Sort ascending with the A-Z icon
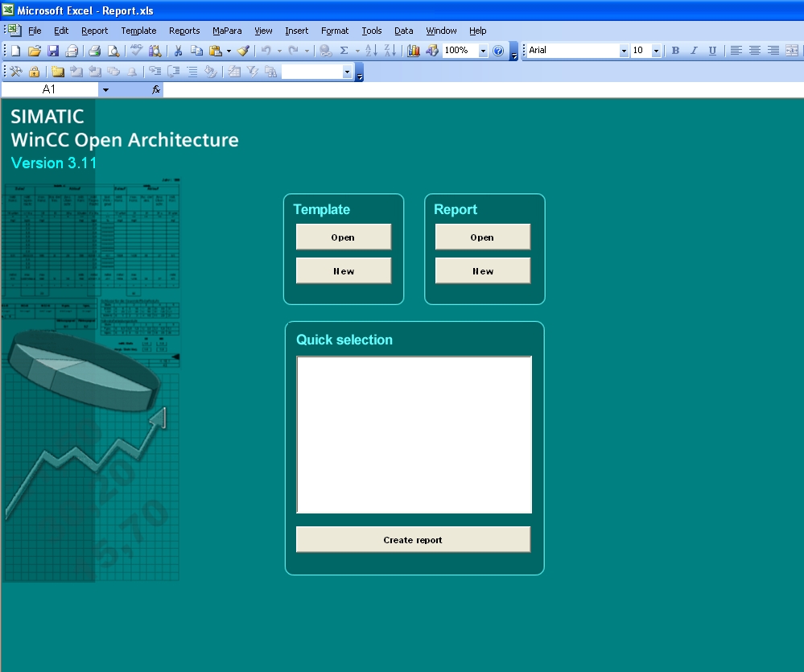 click(x=371, y=50)
